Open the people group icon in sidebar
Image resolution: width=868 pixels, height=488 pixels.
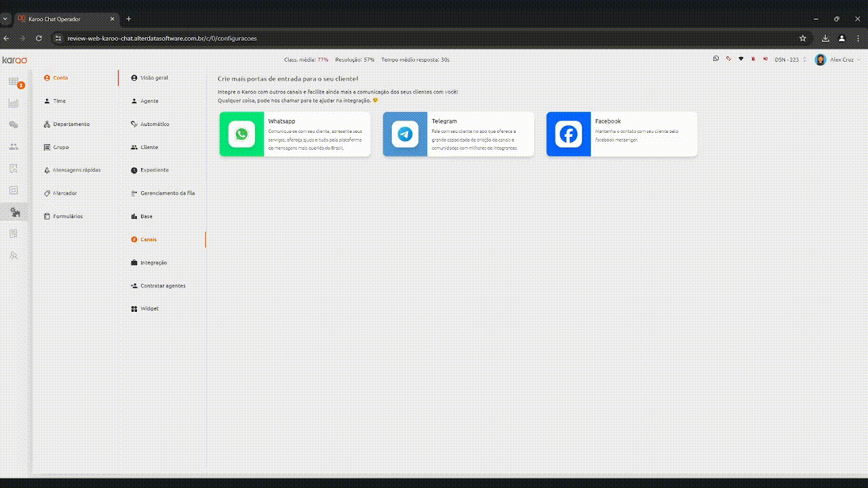pyautogui.click(x=14, y=146)
